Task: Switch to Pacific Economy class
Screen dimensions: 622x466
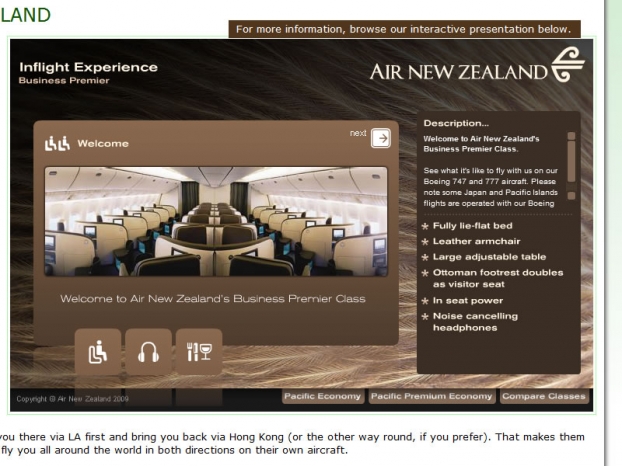Action: 322,396
